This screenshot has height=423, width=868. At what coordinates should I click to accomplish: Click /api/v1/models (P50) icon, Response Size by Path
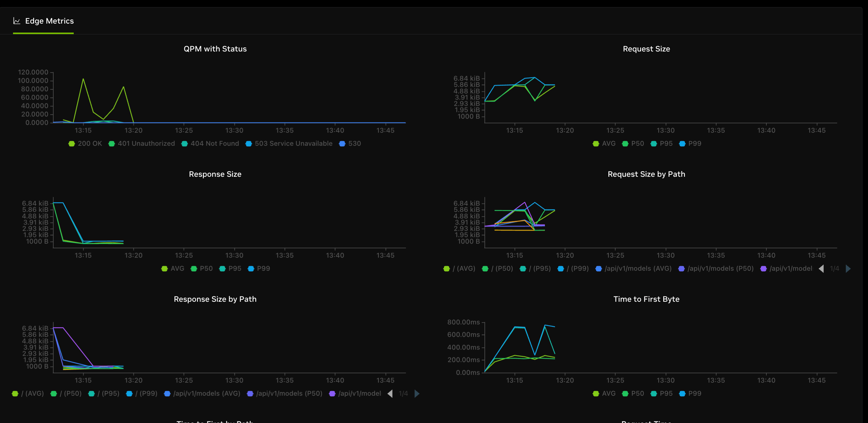tap(250, 393)
